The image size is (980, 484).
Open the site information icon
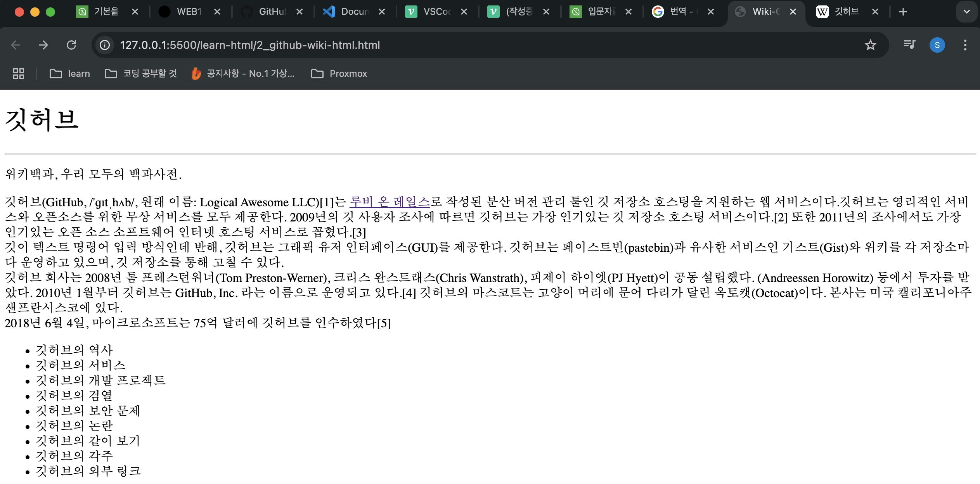tap(105, 45)
